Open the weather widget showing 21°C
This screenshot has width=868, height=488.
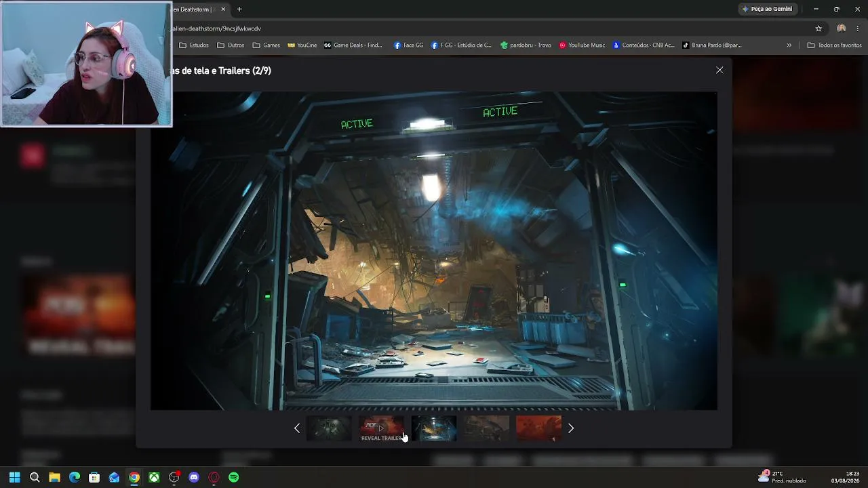pos(783,477)
